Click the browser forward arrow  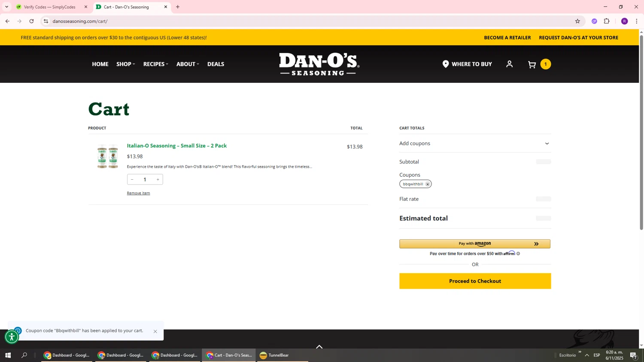(x=19, y=21)
